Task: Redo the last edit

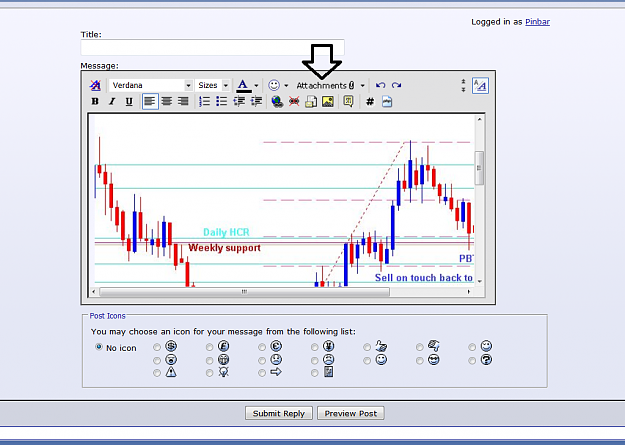Action: 396,85
